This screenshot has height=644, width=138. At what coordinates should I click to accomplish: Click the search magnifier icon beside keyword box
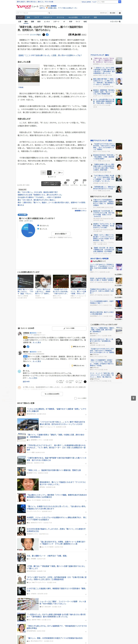(49, 13)
